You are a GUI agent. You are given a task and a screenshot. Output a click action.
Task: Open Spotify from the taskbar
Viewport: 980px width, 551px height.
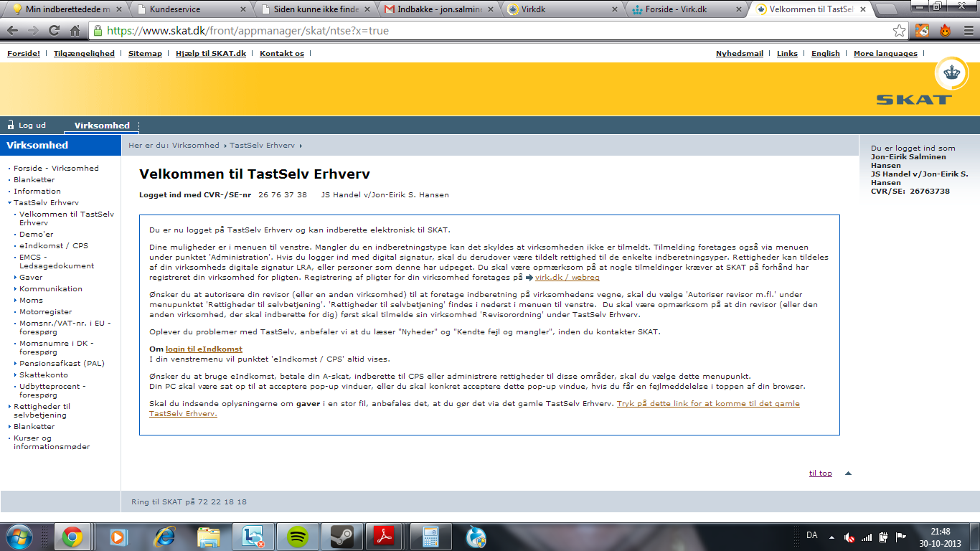tap(298, 536)
